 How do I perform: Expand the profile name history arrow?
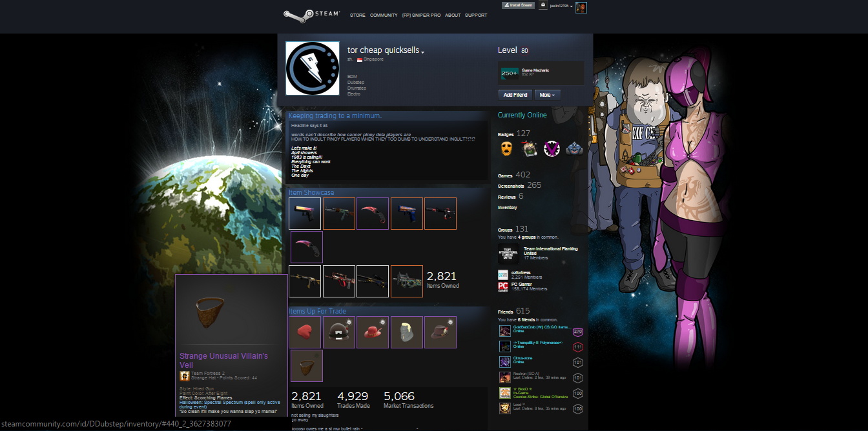[x=423, y=52]
